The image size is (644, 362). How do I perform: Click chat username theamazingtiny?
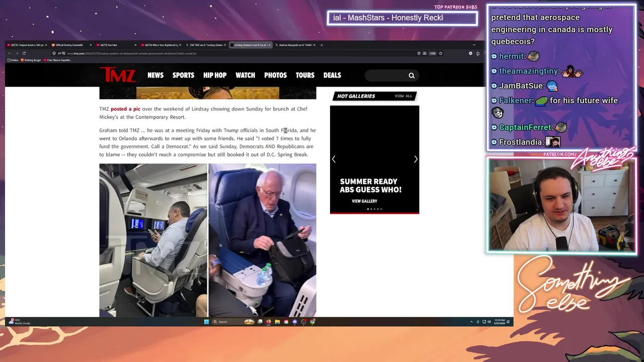click(529, 71)
